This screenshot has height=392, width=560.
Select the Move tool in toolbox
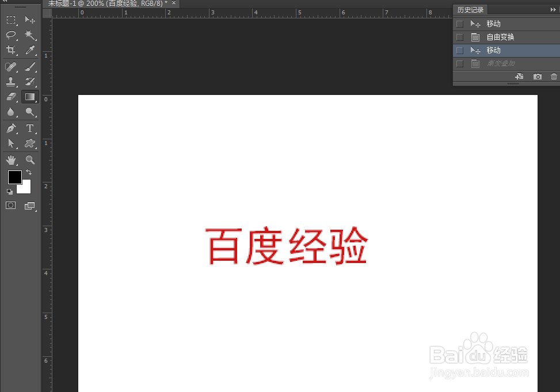click(30, 20)
